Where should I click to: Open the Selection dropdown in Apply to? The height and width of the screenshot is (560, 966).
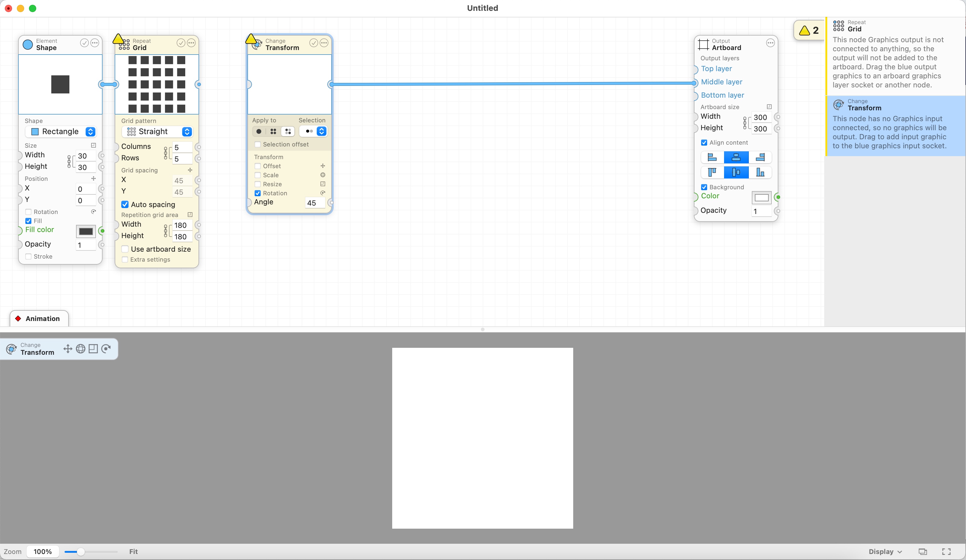[x=322, y=131]
